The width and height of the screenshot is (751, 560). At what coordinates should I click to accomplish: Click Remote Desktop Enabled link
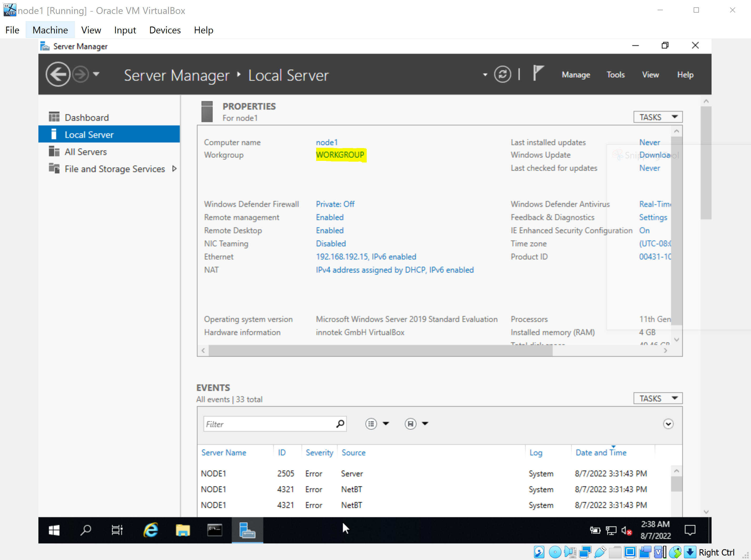pyautogui.click(x=330, y=231)
